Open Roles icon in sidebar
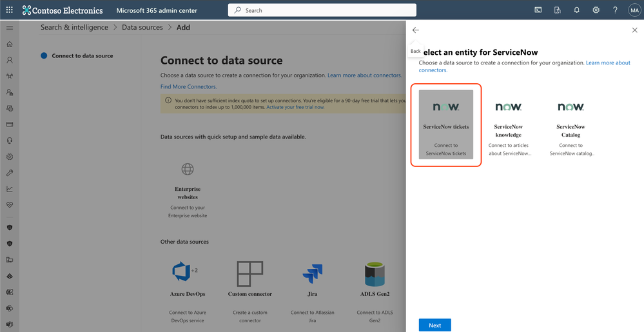This screenshot has height=332, width=644. (x=10, y=92)
